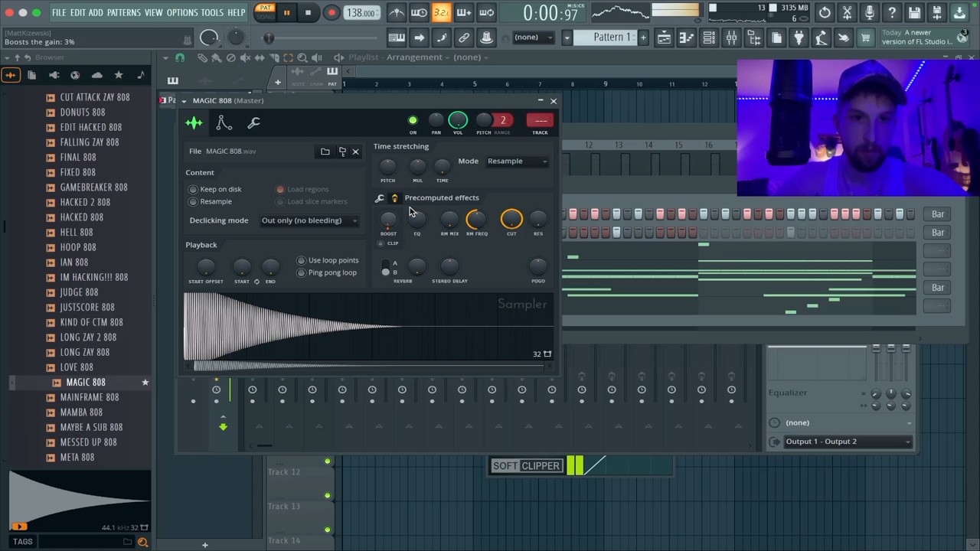Open envelope/instrument settings tab in MAGIC 808
The image size is (980, 551).
coord(224,122)
